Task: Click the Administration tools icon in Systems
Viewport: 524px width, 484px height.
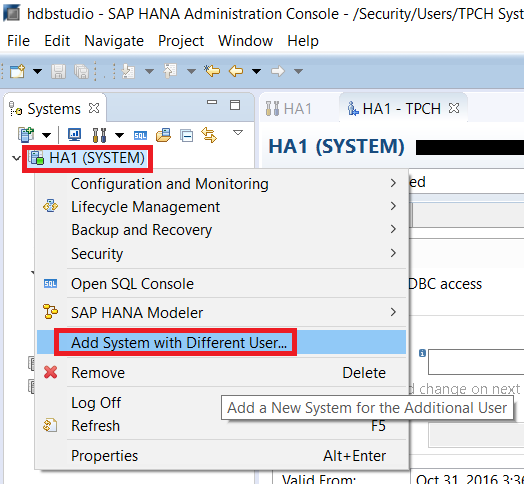Action: click(x=99, y=135)
